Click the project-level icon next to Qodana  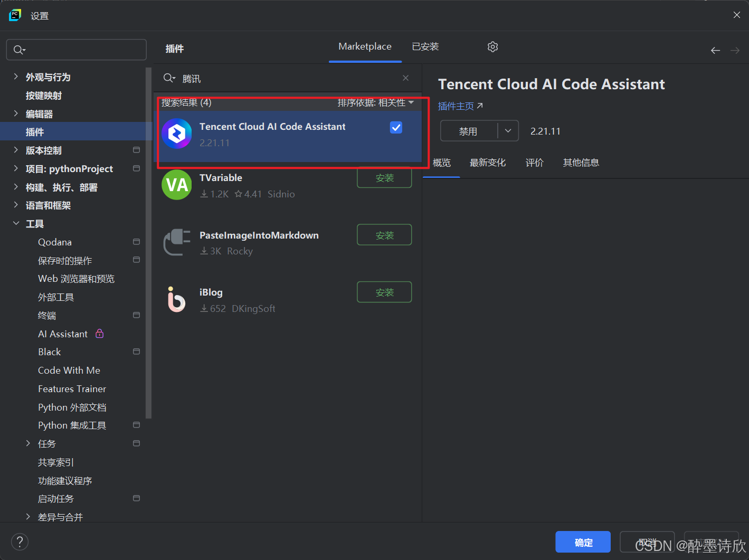136,242
